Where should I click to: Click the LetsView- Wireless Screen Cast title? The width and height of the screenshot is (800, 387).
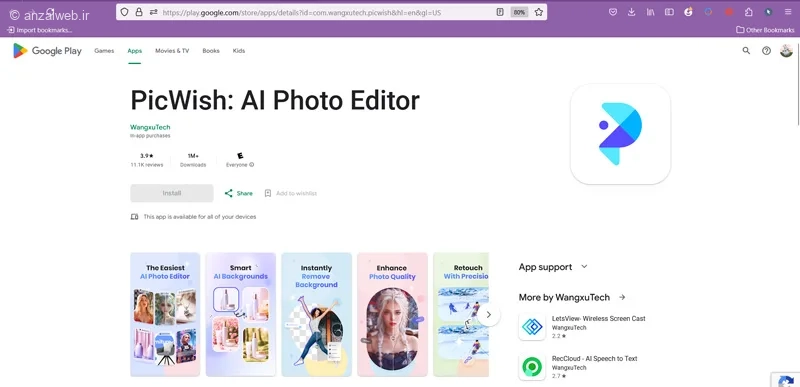click(598, 319)
